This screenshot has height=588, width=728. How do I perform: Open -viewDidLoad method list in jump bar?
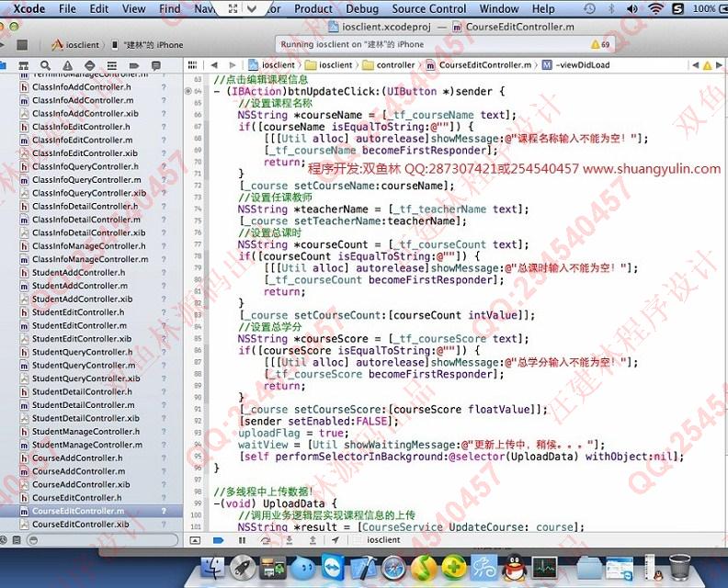pyautogui.click(x=576, y=65)
